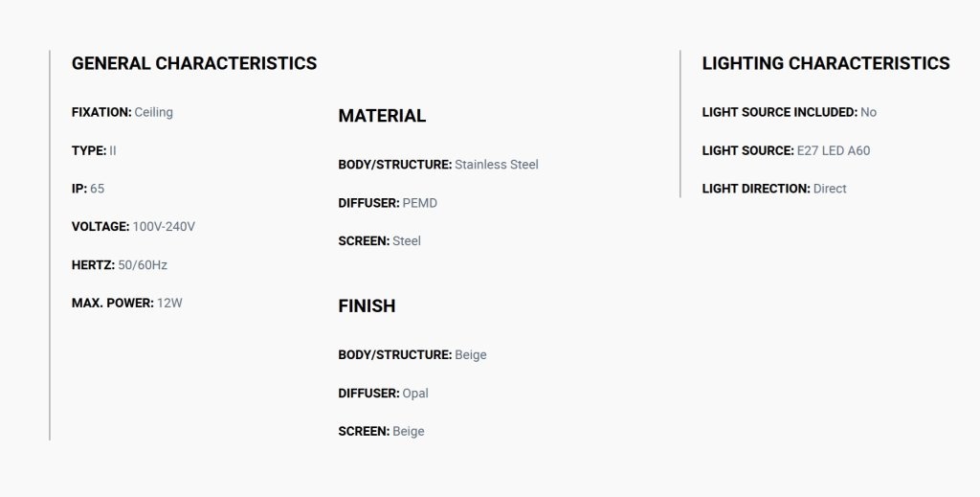
Task: Click the Diffuser Opal finish entry
Action: 383,394
